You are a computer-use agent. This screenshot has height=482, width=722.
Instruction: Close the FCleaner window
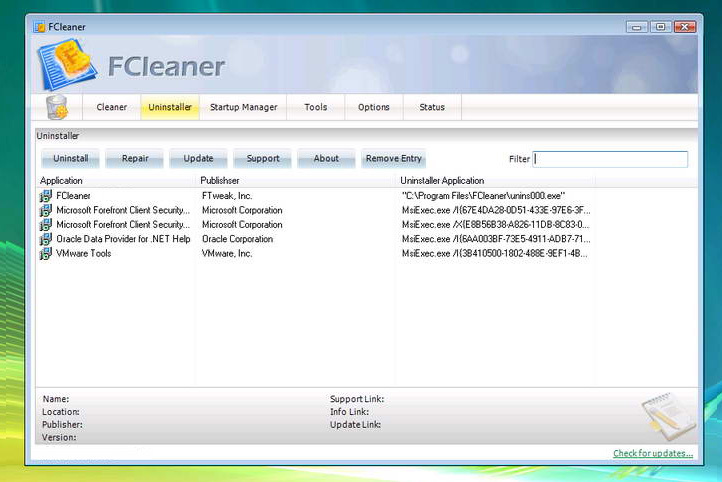pos(685,27)
